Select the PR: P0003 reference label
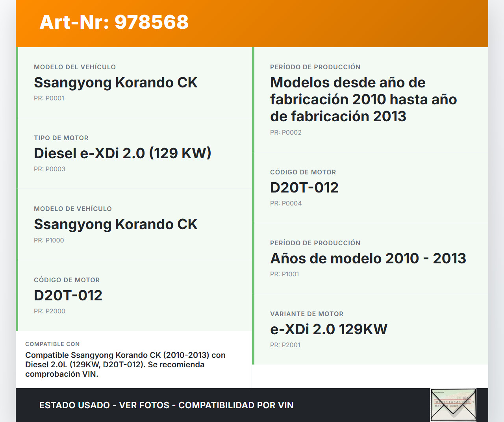The width and height of the screenshot is (504, 422). (50, 169)
